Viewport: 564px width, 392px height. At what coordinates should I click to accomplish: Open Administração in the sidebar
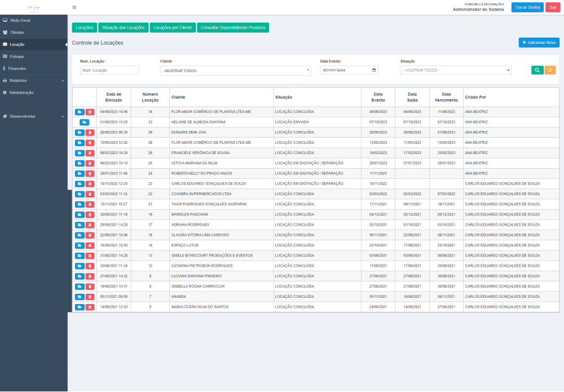pos(34,93)
